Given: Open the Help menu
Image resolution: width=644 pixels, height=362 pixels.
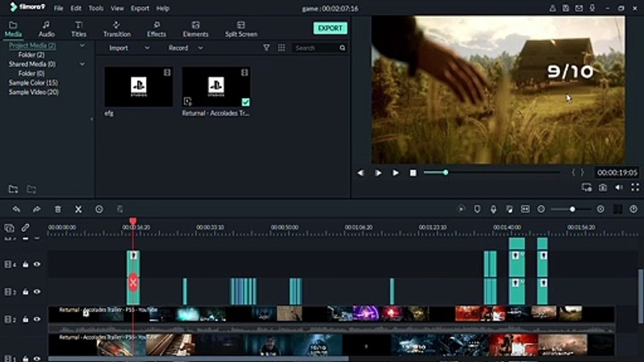Looking at the screenshot, I should pyautogui.click(x=163, y=8).
